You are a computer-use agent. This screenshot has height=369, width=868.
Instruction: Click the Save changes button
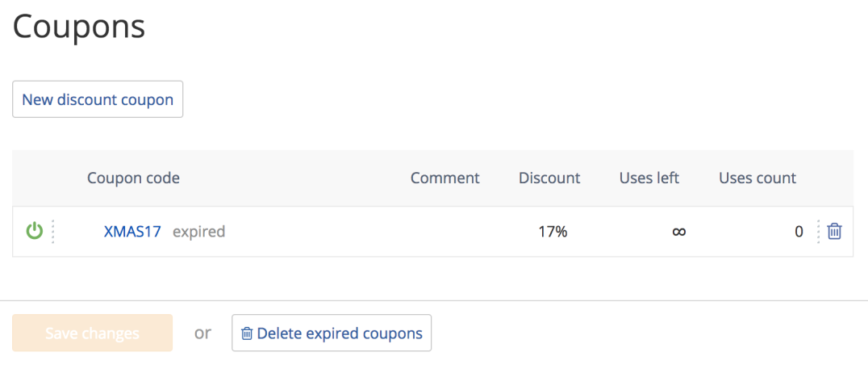(93, 333)
